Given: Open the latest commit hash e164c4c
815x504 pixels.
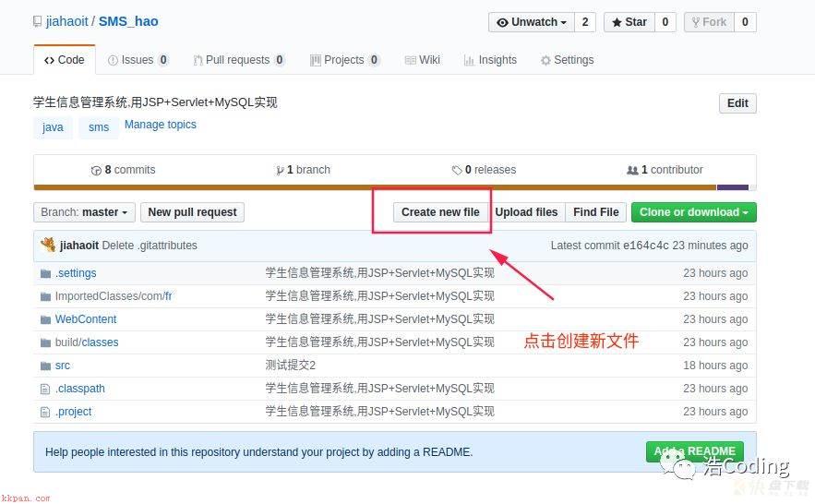Looking at the screenshot, I should 645,246.
